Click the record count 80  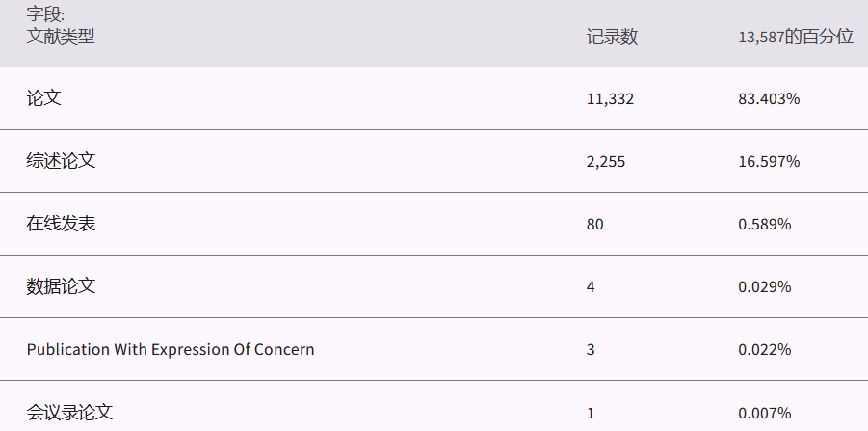point(594,225)
